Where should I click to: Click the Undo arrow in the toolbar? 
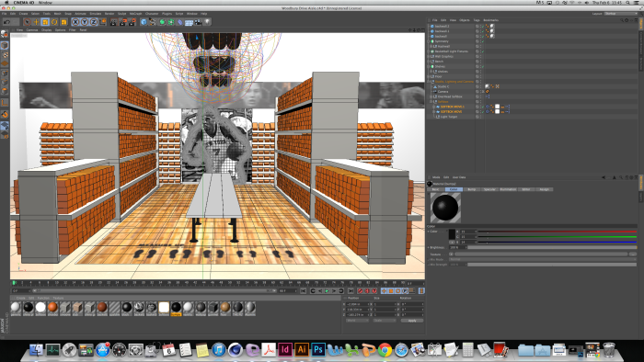click(7, 22)
